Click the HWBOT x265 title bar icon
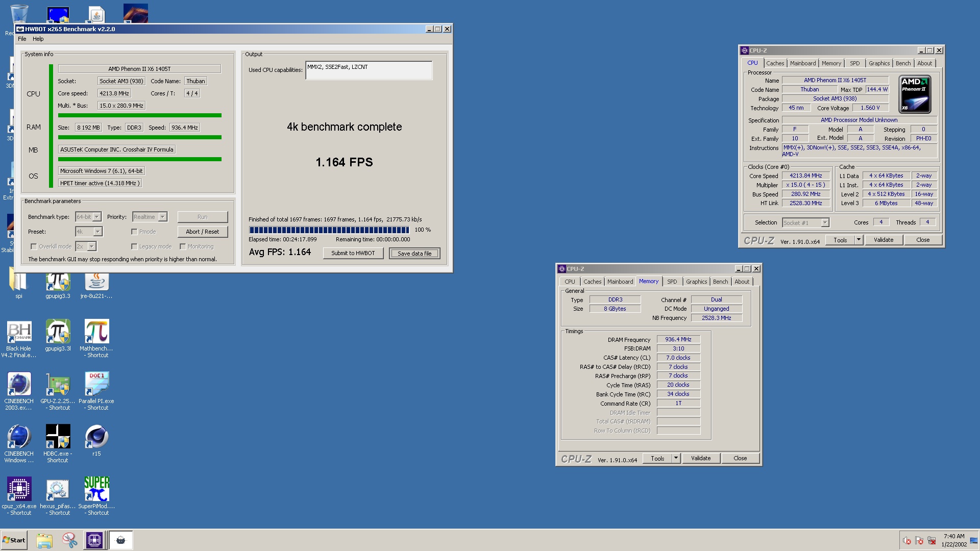 pyautogui.click(x=20, y=29)
